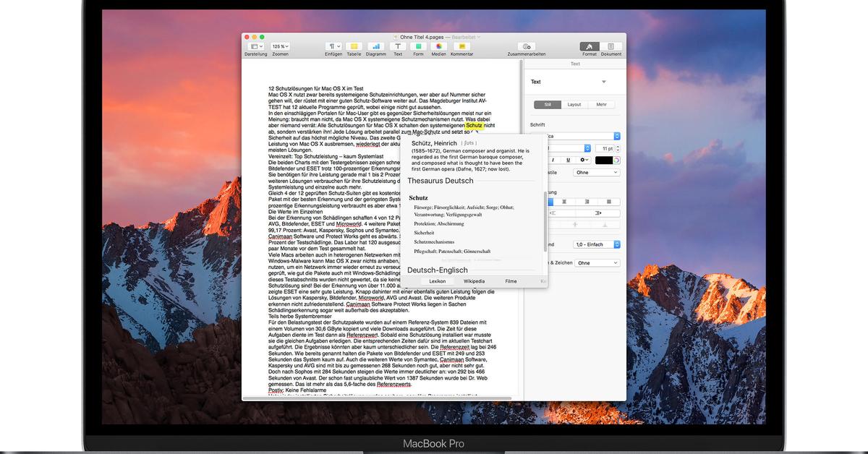Click the Thesaurus Deutsch section heading

click(x=441, y=181)
